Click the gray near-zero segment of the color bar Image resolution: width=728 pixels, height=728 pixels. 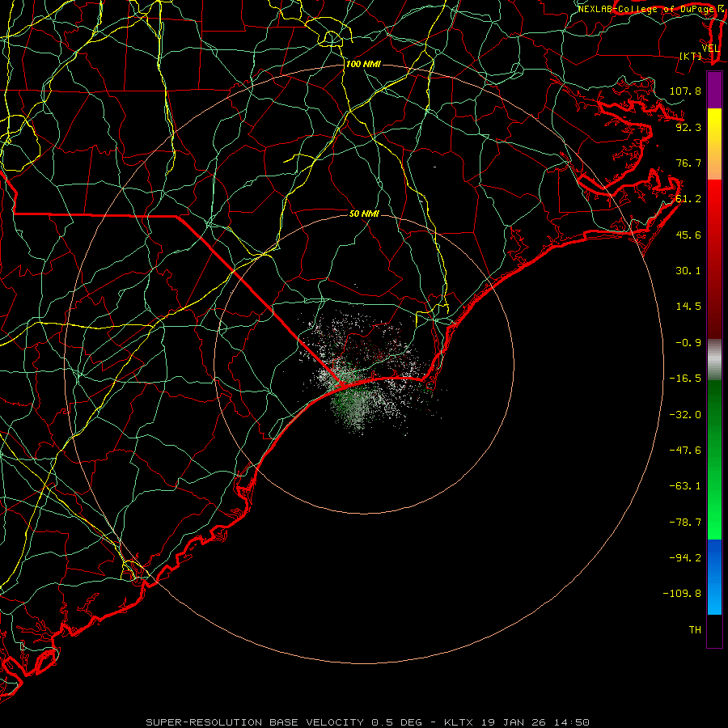pyautogui.click(x=714, y=360)
